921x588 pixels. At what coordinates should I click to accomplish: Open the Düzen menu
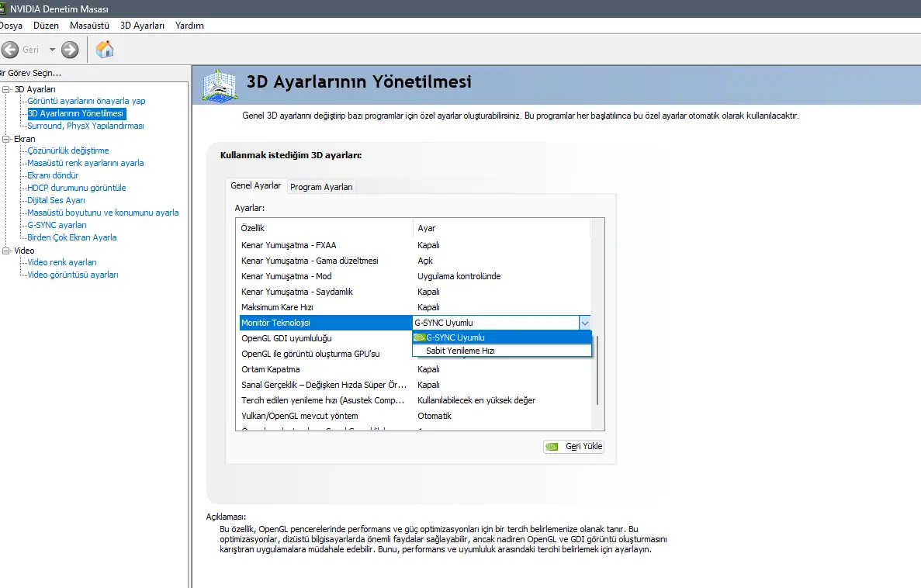46,26
